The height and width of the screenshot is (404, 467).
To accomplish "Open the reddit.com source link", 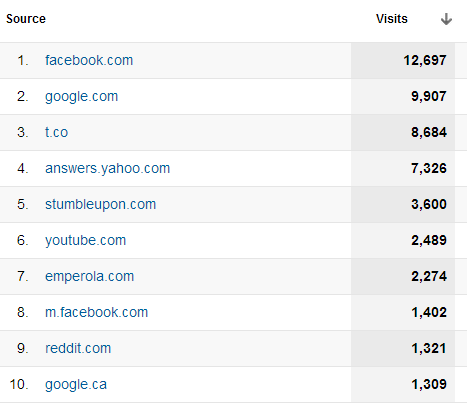I will point(78,348).
